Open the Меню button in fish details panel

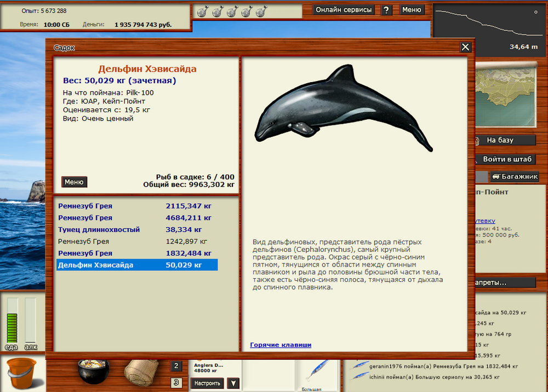click(x=74, y=182)
